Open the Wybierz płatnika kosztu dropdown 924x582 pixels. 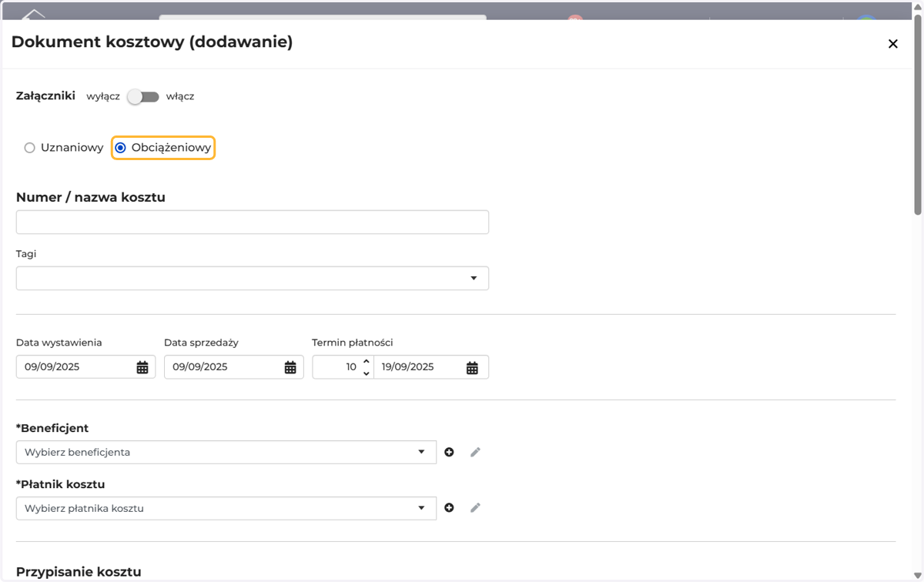click(226, 508)
